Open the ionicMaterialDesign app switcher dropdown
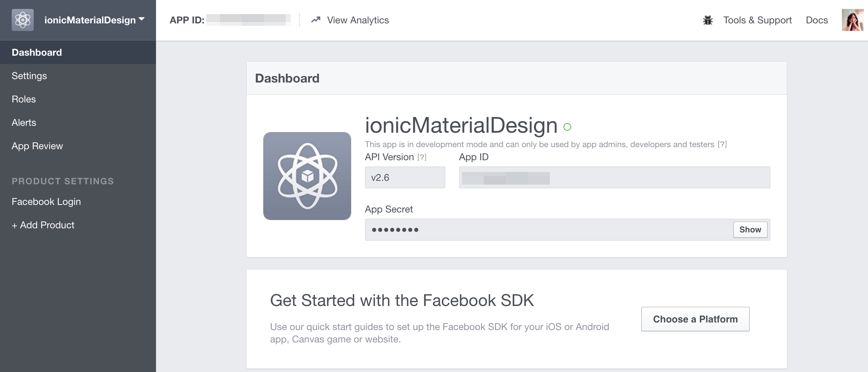Viewport: 868px width, 372px height. click(94, 20)
